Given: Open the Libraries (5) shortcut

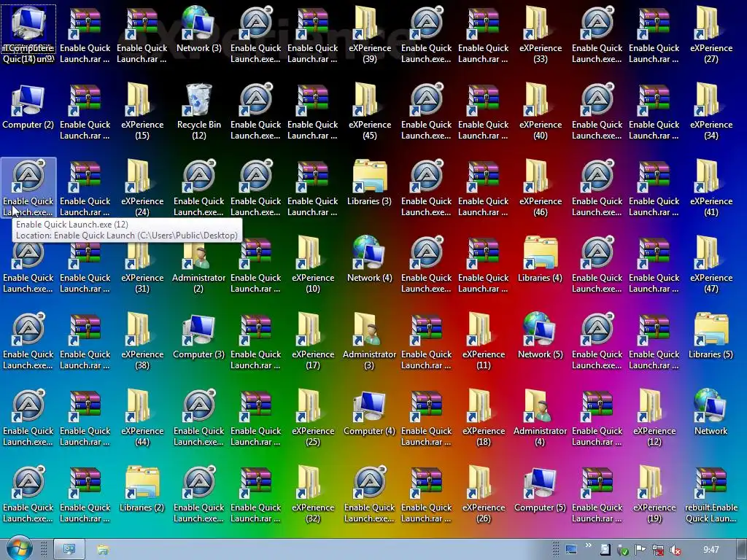Looking at the screenshot, I should coord(711,336).
